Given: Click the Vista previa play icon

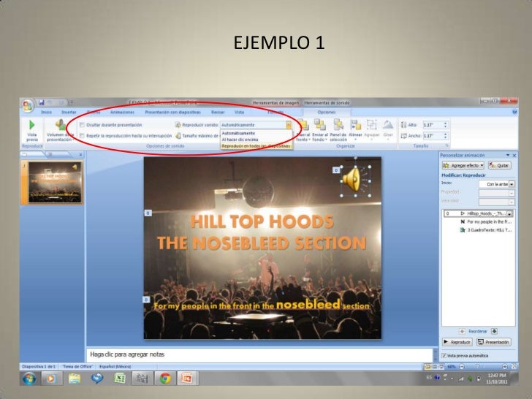Looking at the screenshot, I should 32,125.
